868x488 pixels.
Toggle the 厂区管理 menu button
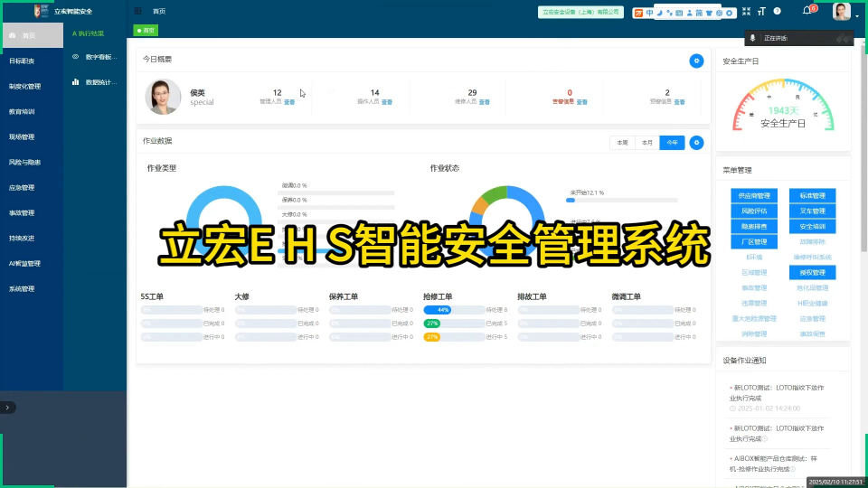click(x=754, y=242)
